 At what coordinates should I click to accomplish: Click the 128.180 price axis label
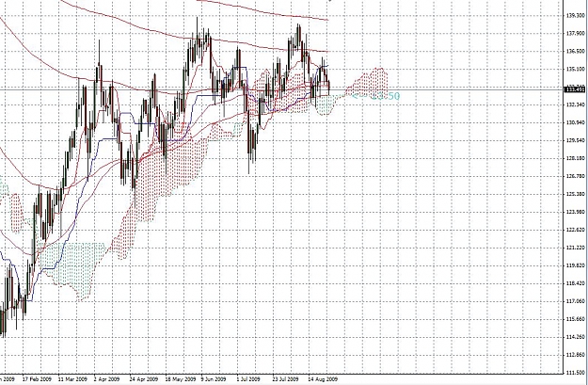pos(576,158)
